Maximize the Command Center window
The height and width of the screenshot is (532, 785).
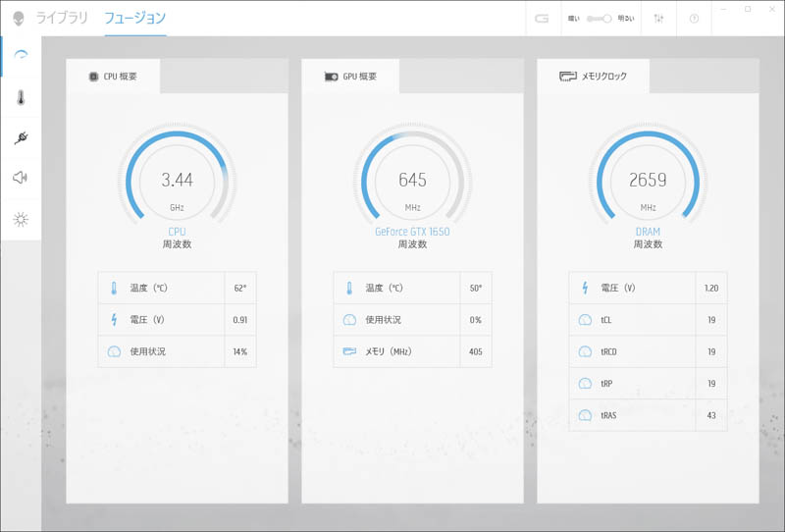pyautogui.click(x=748, y=10)
